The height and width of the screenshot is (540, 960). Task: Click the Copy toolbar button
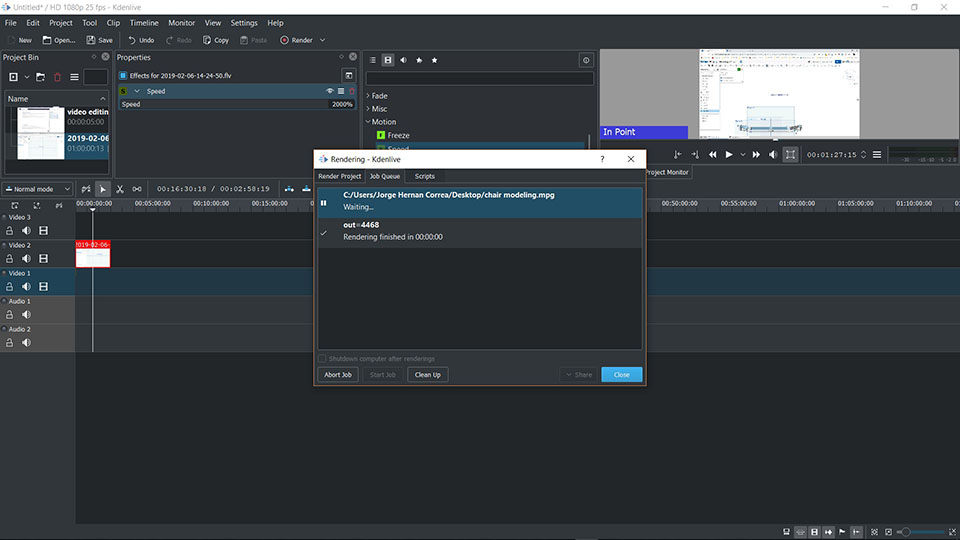pos(216,40)
